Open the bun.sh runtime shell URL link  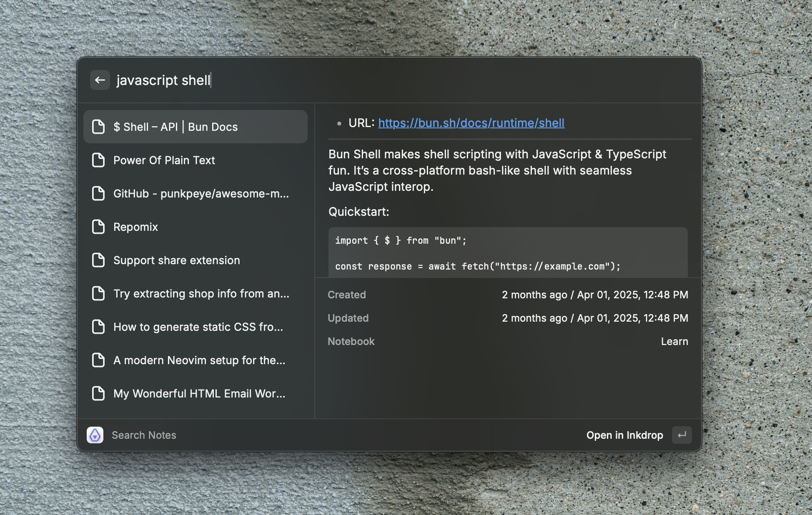click(471, 123)
